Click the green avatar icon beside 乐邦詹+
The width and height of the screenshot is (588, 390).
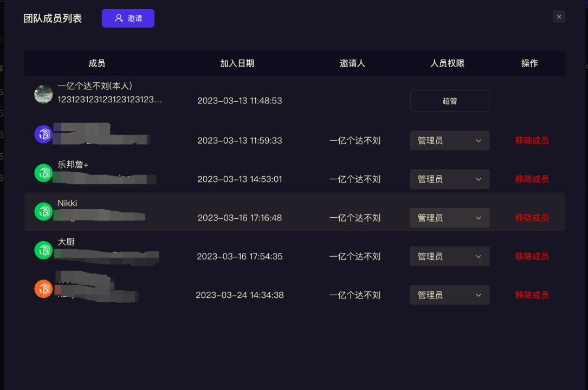point(43,173)
